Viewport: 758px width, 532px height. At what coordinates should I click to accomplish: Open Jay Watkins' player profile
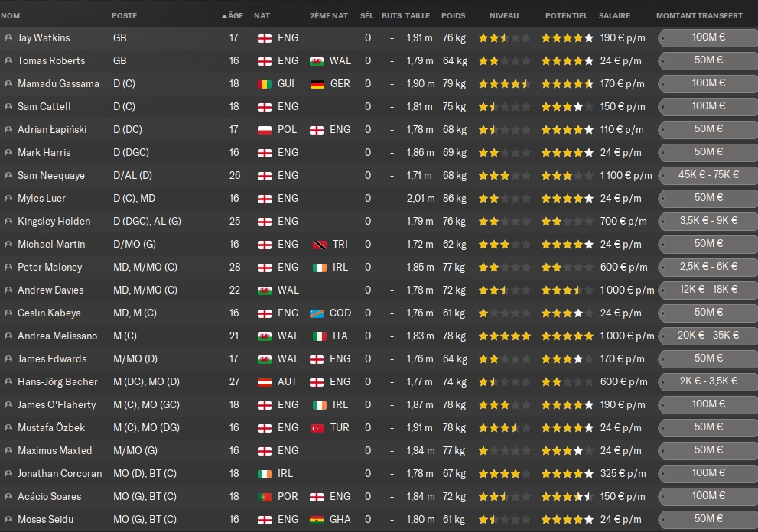(44, 37)
